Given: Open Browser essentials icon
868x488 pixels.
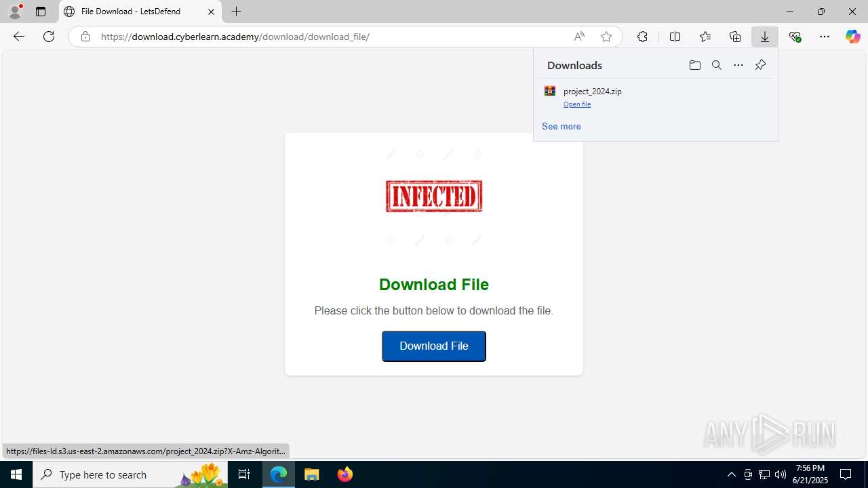Looking at the screenshot, I should 795,37.
